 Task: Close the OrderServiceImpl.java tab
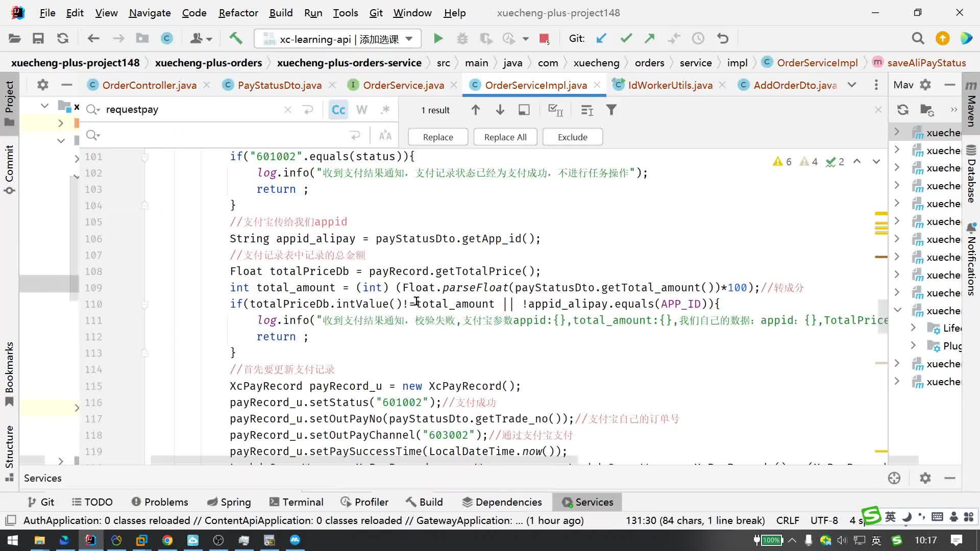597,85
